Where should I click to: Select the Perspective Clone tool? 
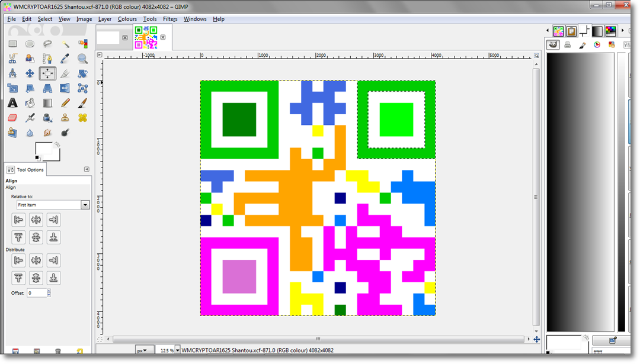tap(12, 133)
